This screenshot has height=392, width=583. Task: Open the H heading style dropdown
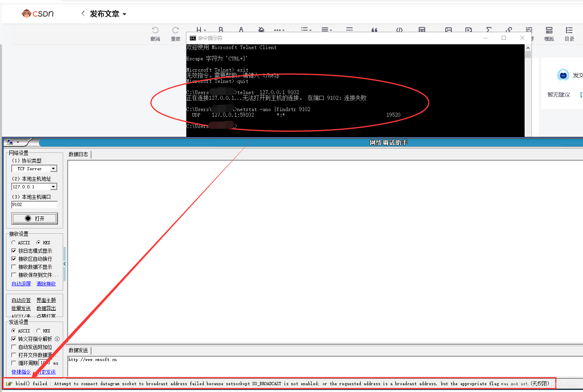[x=201, y=30]
